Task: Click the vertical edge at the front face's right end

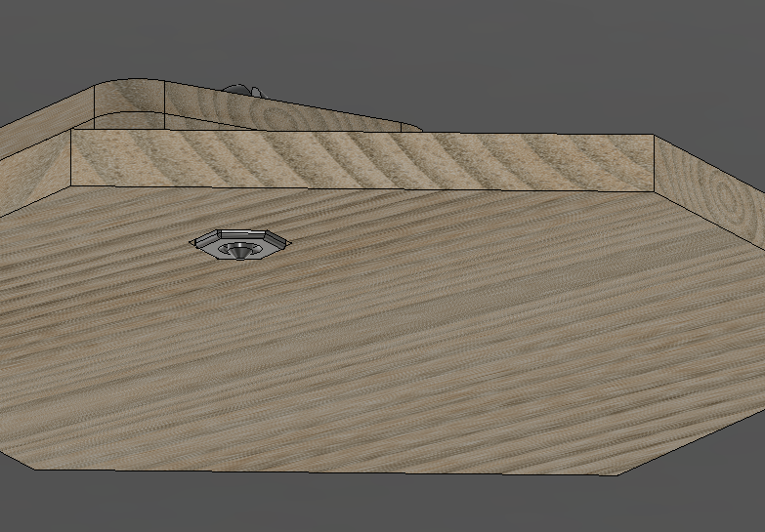Action: (x=654, y=164)
